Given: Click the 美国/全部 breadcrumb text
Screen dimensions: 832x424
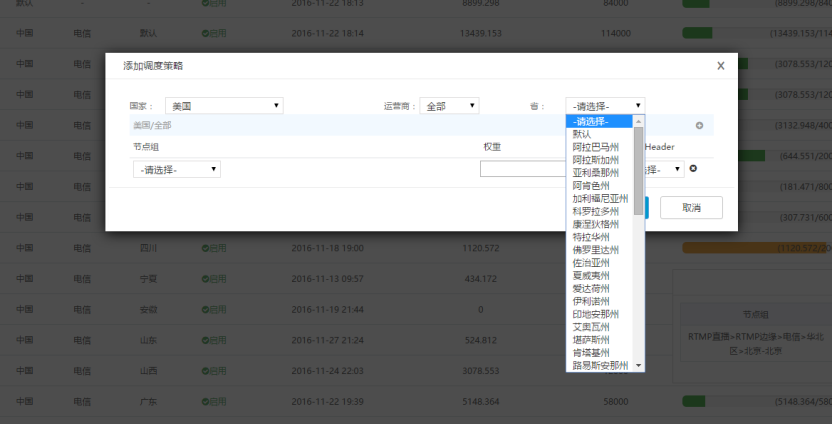Looking at the screenshot, I should (x=152, y=126).
